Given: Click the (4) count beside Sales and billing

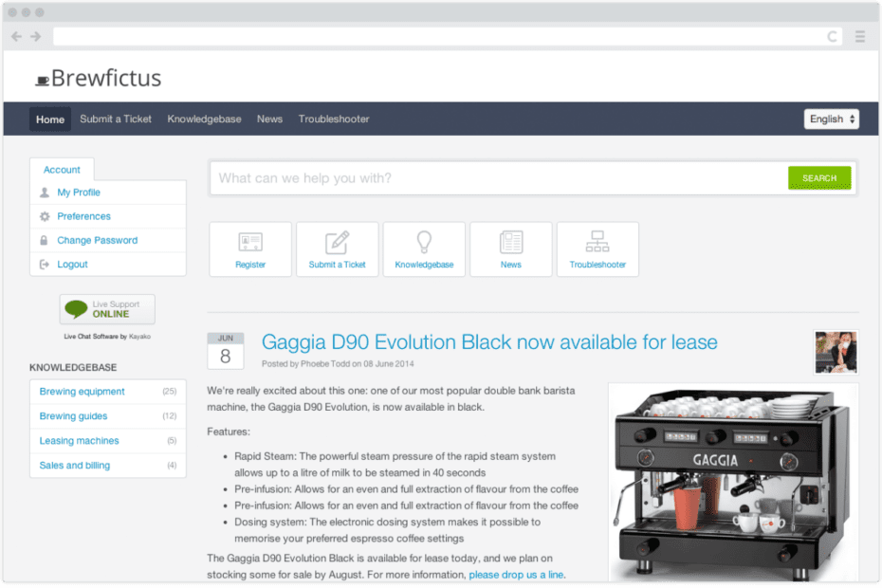Looking at the screenshot, I should [172, 466].
